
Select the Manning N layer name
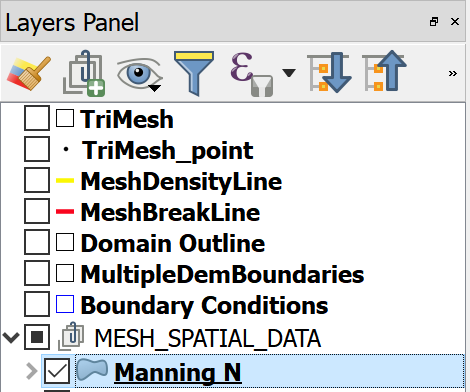click(178, 373)
